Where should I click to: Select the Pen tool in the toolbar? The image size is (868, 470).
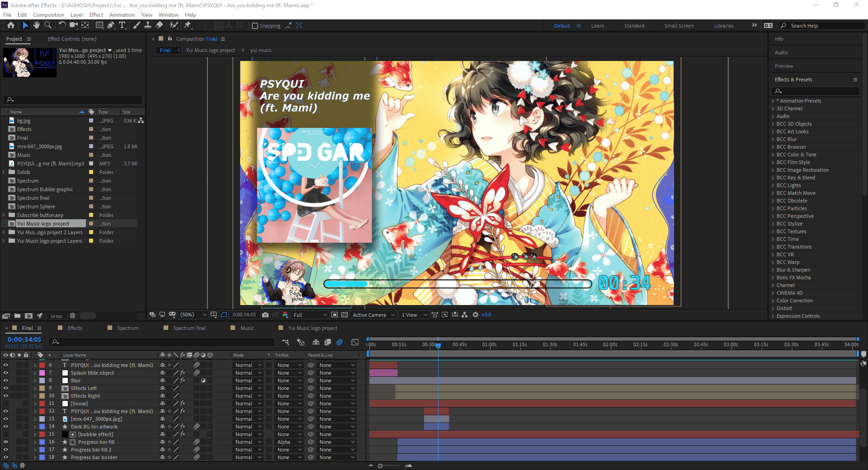click(111, 25)
